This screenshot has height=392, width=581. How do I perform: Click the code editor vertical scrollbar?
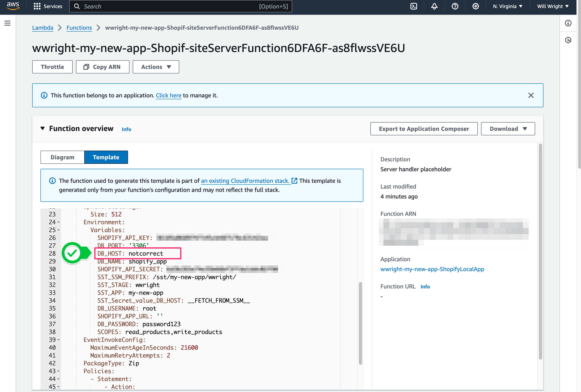pos(360,323)
